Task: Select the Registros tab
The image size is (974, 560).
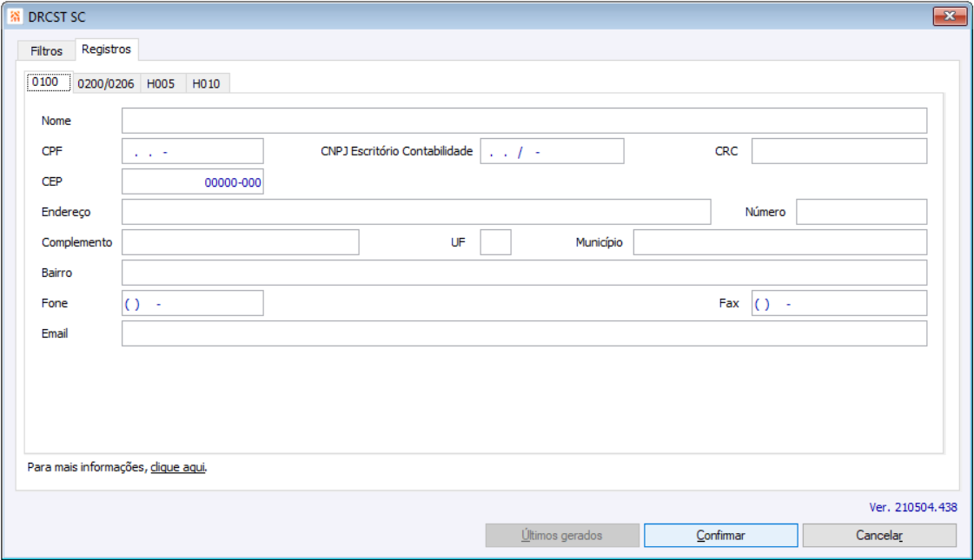Action: coord(106,49)
